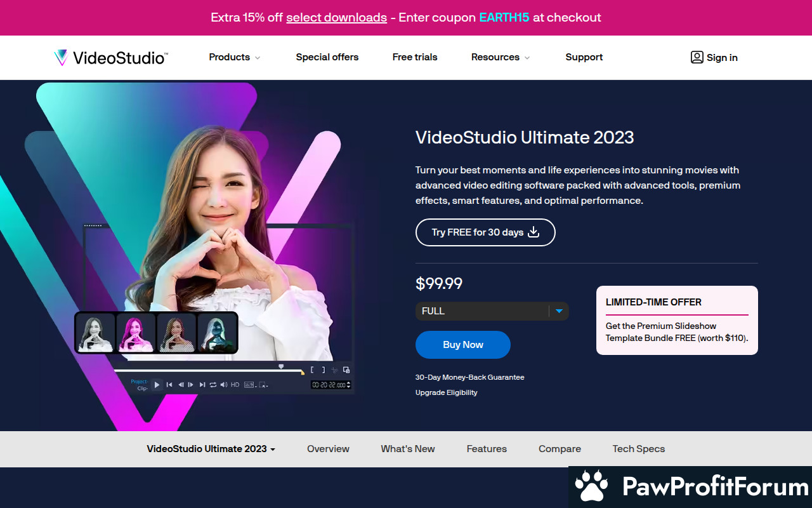
Task: Click the volume speaker icon
Action: (224, 385)
